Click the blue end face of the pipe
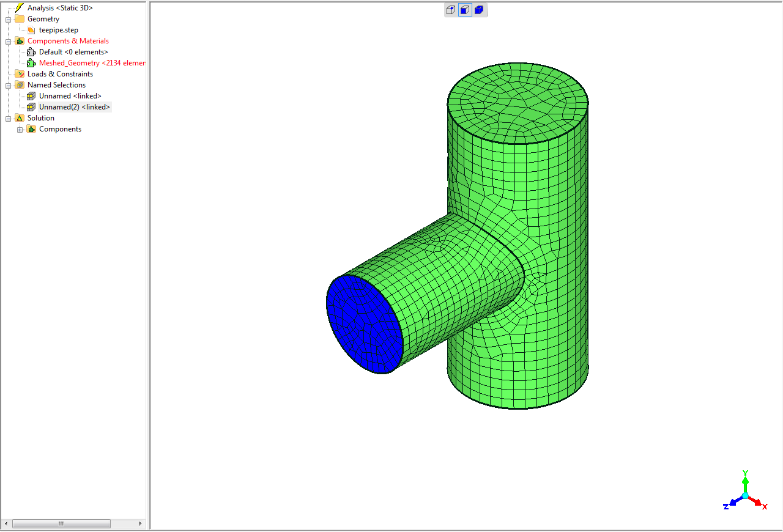Screen dimensions: 783x532 point(364,324)
